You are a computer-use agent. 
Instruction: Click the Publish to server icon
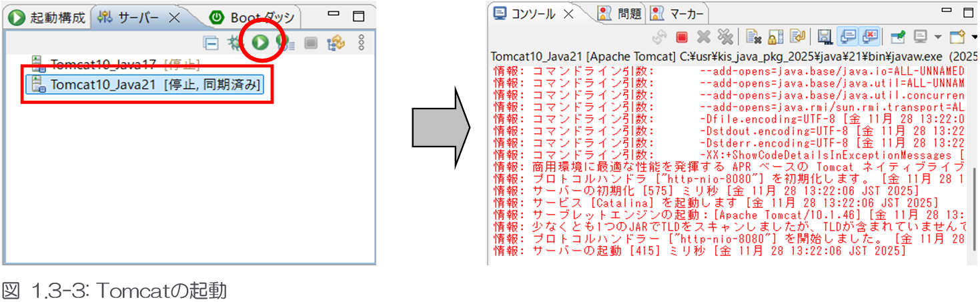335,43
